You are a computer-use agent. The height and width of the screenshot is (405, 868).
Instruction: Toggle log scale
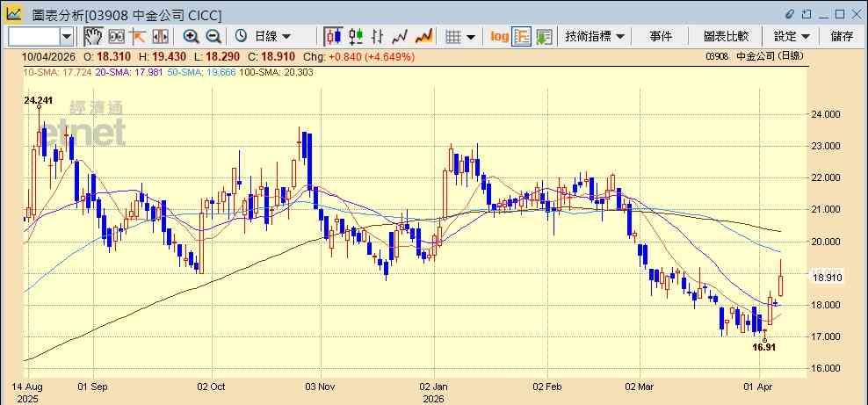point(499,37)
